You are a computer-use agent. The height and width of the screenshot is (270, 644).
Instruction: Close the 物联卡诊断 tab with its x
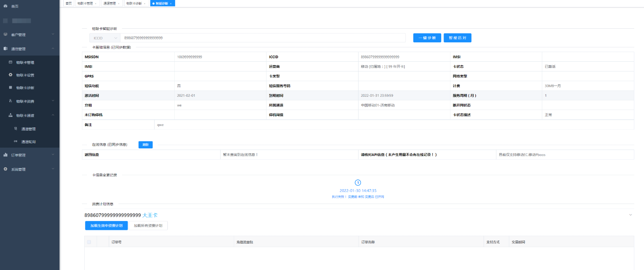[x=144, y=3]
